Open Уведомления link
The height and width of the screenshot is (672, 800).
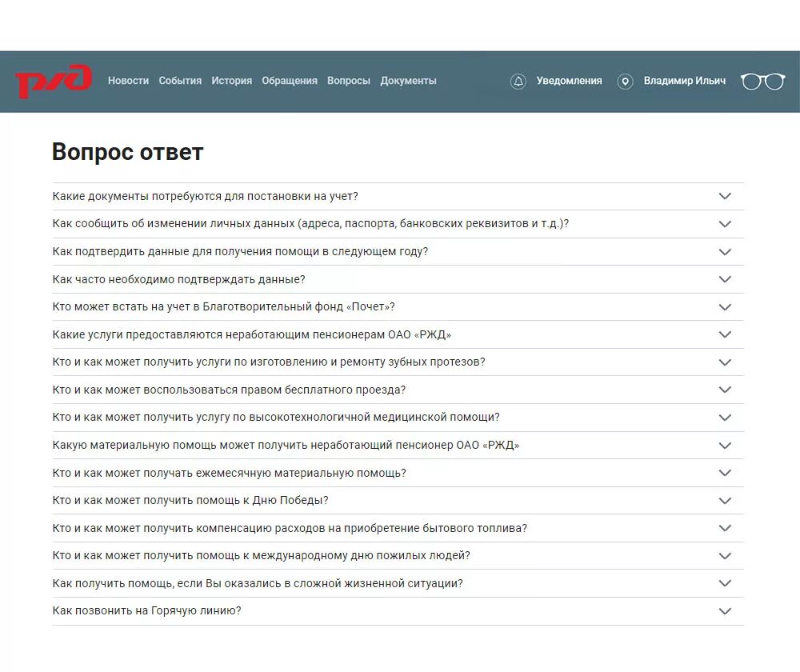point(569,81)
